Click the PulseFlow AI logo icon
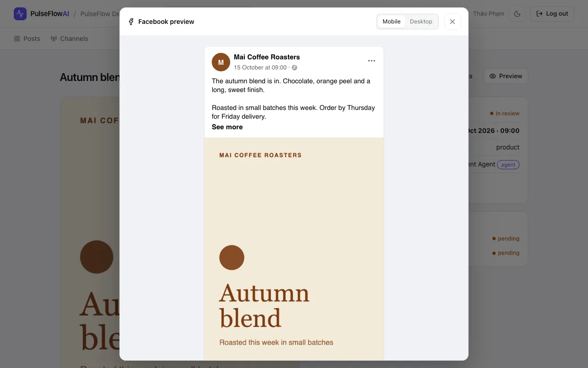The image size is (588, 368). pos(20,14)
